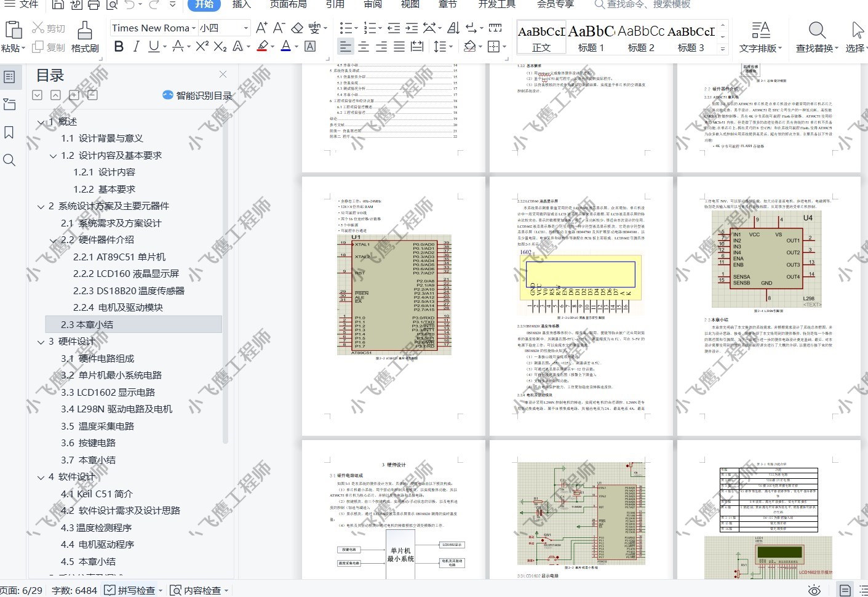The image size is (868, 597).
Task: Click the Format Painter (格式刷) brush
Action: coord(85,36)
